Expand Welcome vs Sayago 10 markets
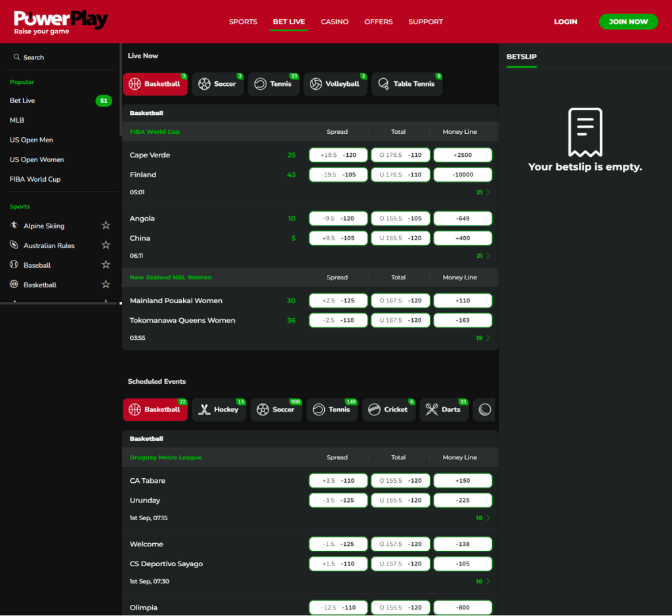Viewport: 672px width, 616px height. 483,581
